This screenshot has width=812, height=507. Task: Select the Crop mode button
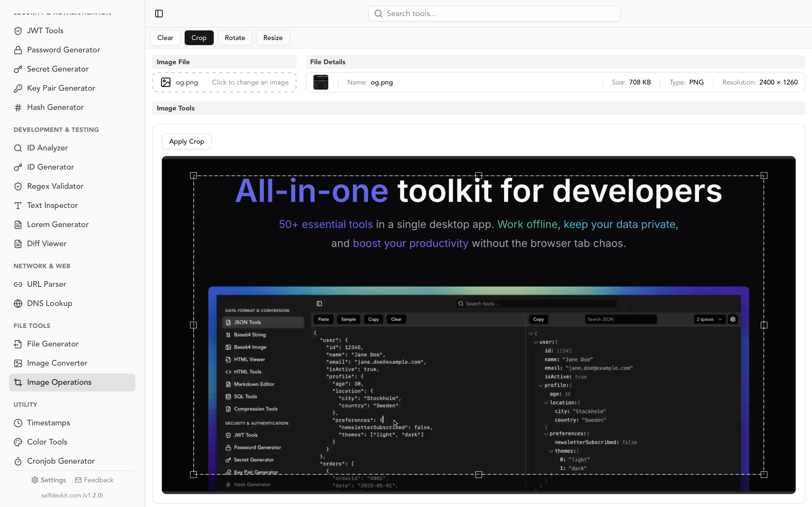pyautogui.click(x=199, y=37)
